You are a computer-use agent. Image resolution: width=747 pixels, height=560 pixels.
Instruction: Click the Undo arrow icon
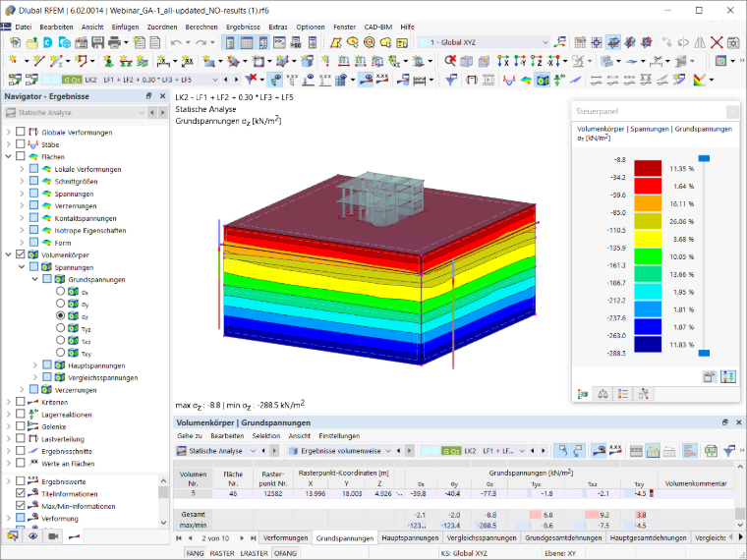(x=176, y=42)
